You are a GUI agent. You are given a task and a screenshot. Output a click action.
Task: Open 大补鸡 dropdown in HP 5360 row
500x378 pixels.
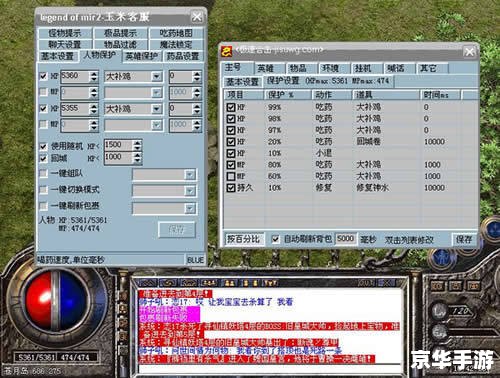pos(156,77)
